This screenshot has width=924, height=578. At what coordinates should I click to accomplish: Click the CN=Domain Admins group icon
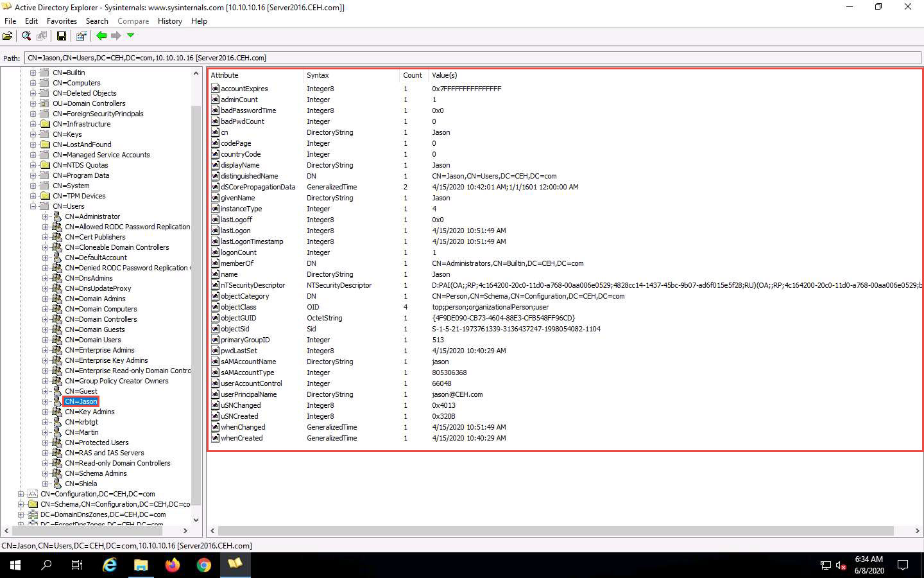click(57, 299)
